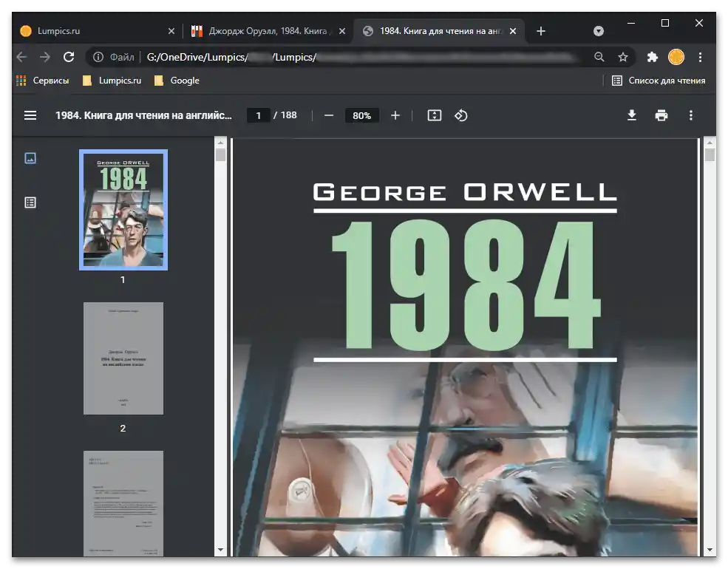
Task: Click thumbnail panel scroll up arrow
Action: click(220, 143)
